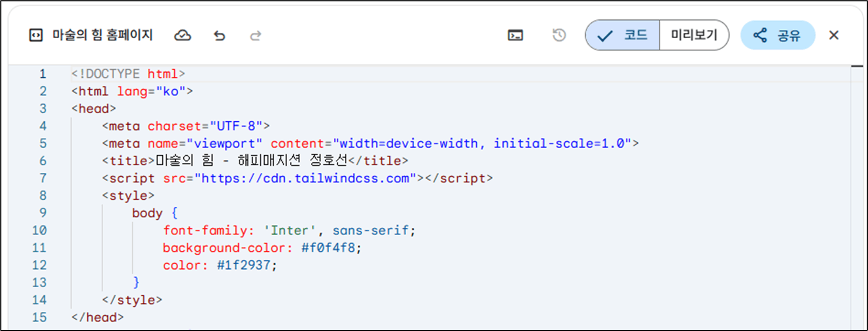
Task: Click the 마술의 힘 홈페이지 title
Action: point(102,36)
